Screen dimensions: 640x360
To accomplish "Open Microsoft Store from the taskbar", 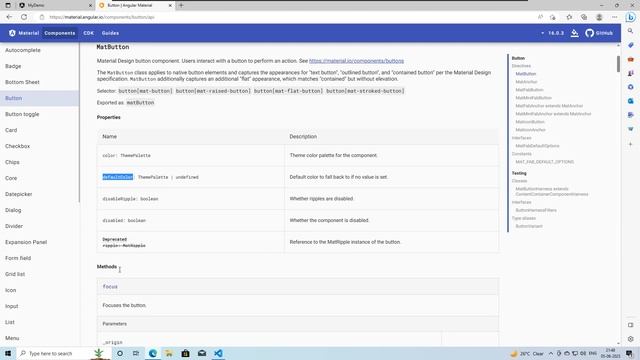I will (186, 353).
